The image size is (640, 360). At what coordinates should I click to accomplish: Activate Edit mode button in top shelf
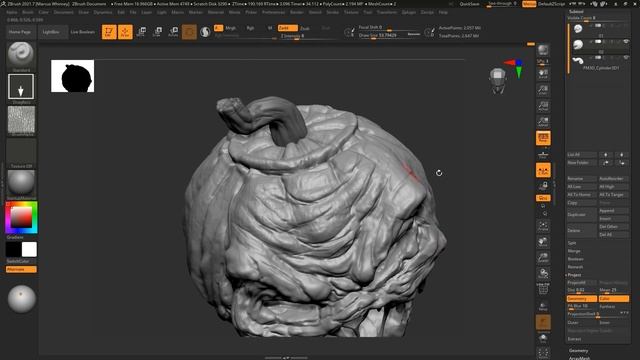point(109,32)
